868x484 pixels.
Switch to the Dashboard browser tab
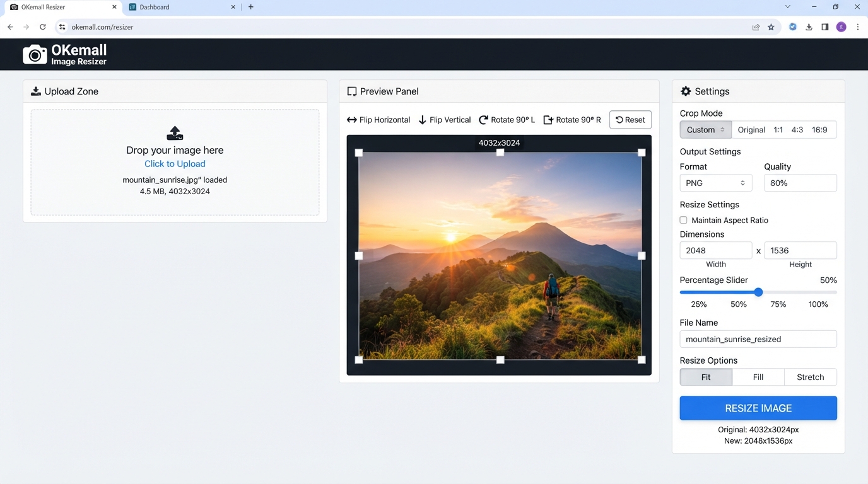click(x=182, y=7)
